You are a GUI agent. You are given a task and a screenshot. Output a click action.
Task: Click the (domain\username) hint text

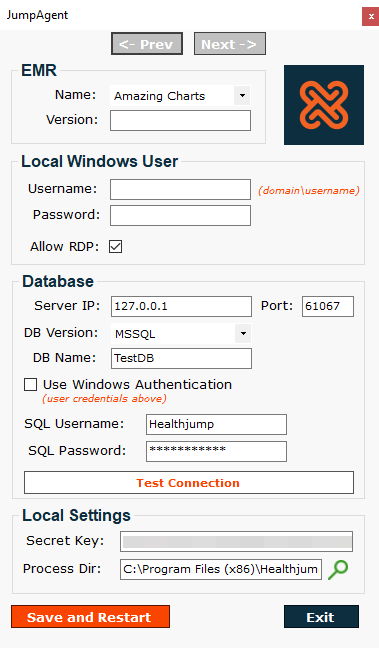pyautogui.click(x=309, y=191)
